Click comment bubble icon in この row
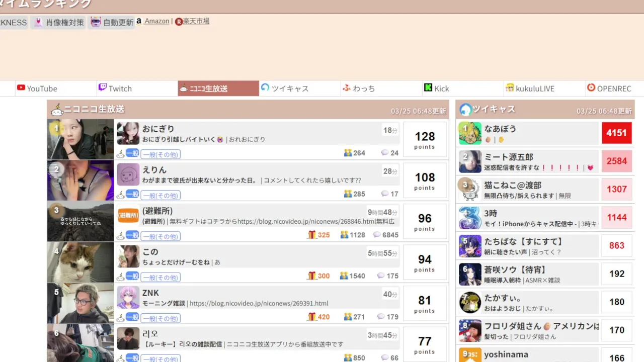 (x=381, y=276)
